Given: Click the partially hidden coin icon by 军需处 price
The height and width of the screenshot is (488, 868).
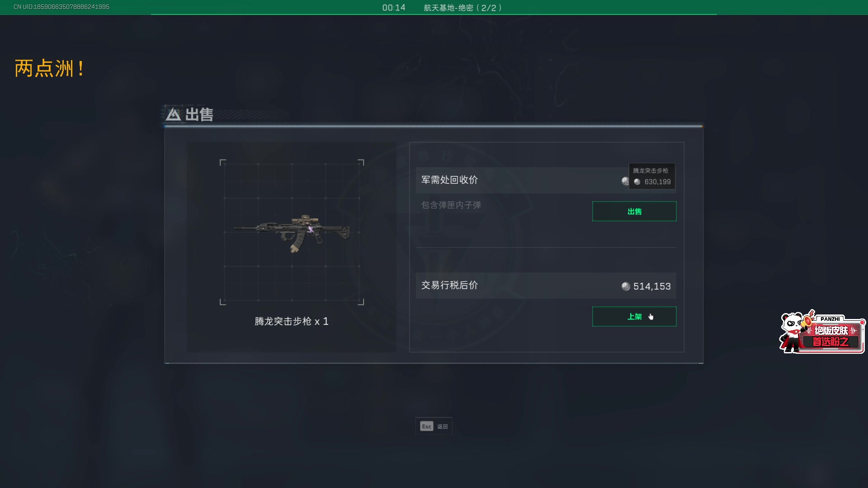Looking at the screenshot, I should (x=625, y=181).
